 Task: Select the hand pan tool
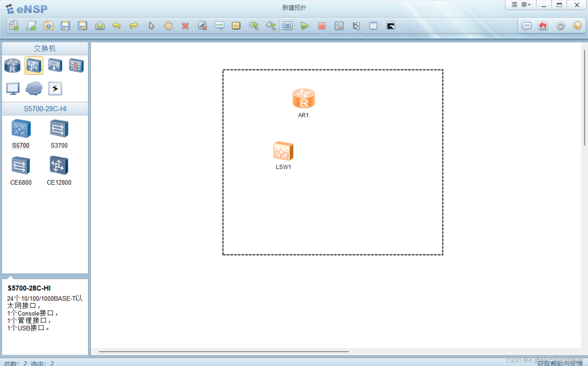click(x=168, y=26)
